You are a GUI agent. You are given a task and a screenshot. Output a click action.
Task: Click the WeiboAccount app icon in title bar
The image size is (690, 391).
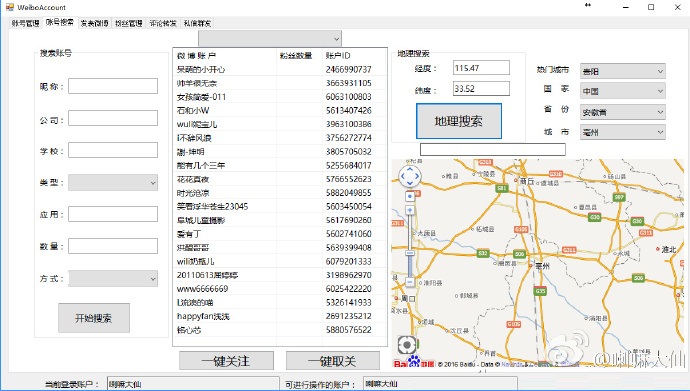click(x=10, y=7)
